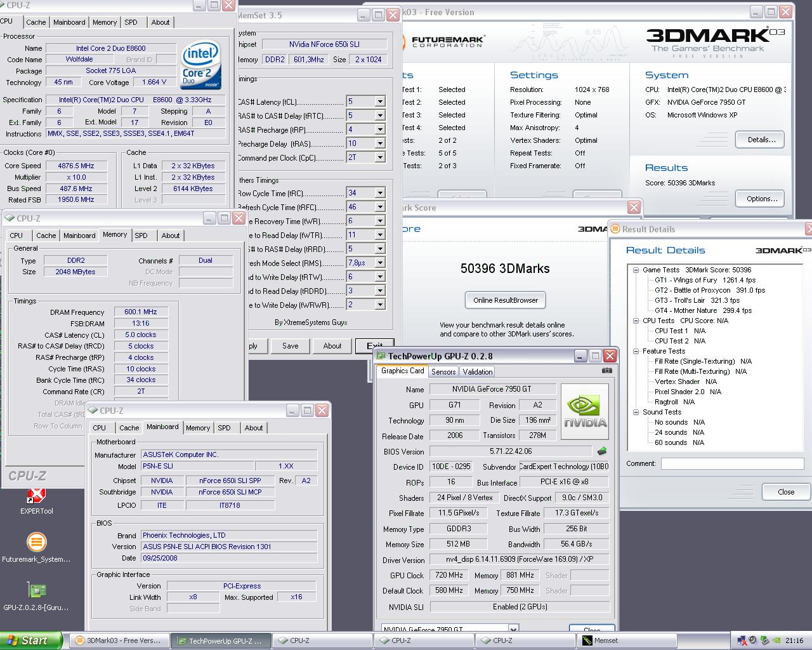The width and height of the screenshot is (812, 650).
Task: Open Precharge Delay (tRAS) dropdown
Action: click(x=380, y=143)
